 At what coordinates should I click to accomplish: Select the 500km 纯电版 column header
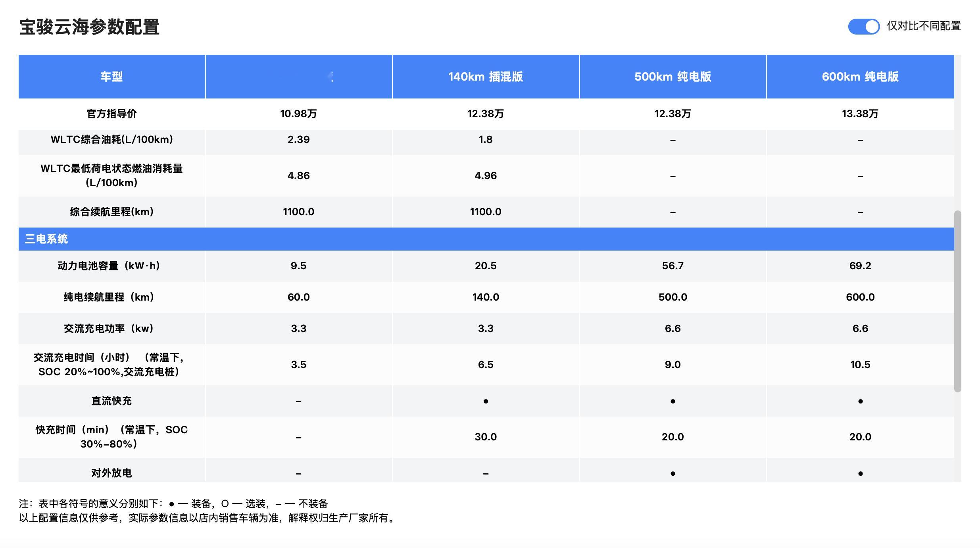click(x=673, y=77)
